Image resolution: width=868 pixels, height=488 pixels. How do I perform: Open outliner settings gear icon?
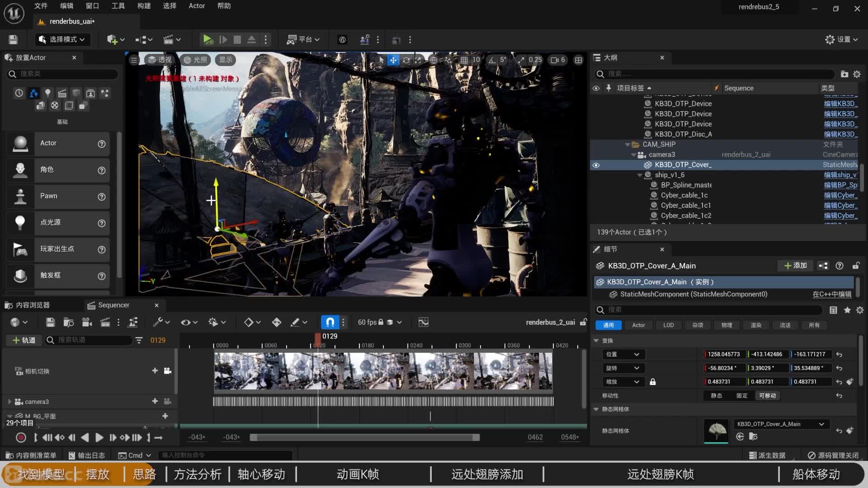point(857,74)
